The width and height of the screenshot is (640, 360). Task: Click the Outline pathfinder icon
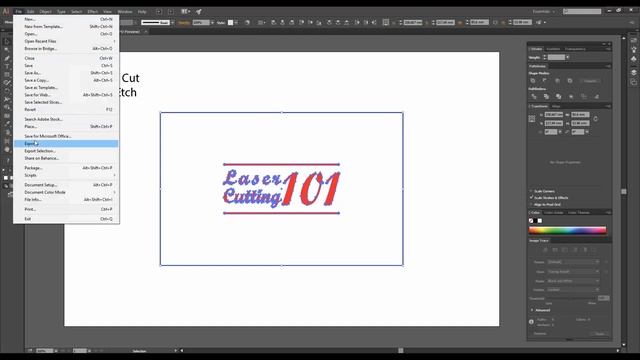tap(584, 97)
